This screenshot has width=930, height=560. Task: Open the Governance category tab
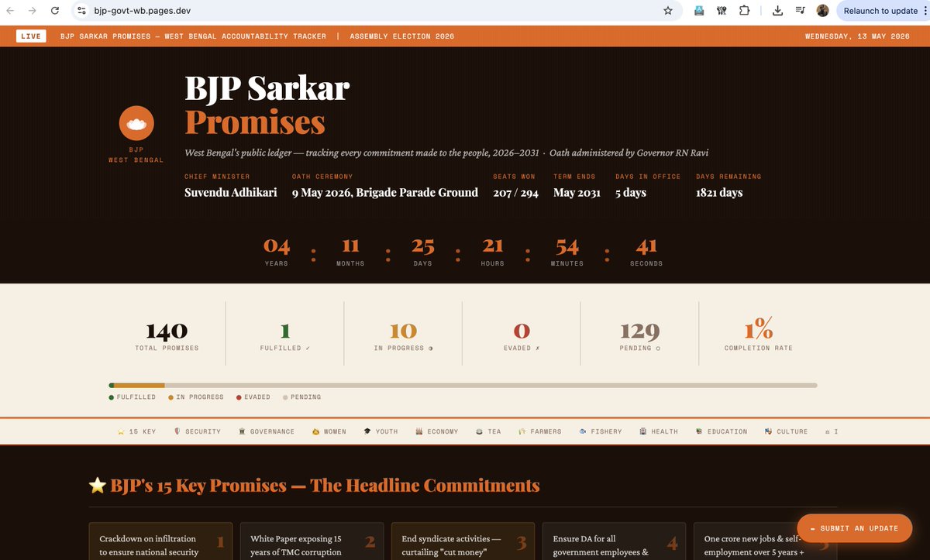267,431
